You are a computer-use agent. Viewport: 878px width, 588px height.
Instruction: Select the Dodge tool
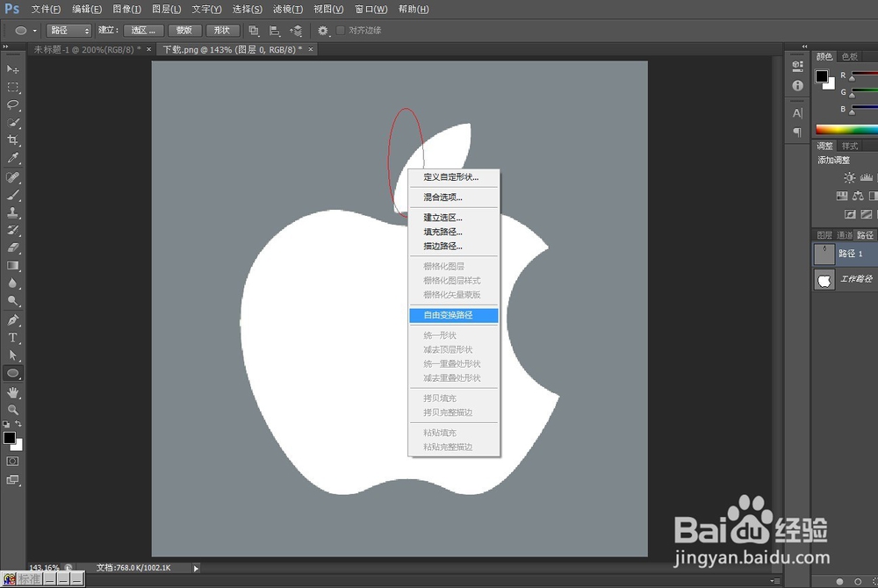13,301
